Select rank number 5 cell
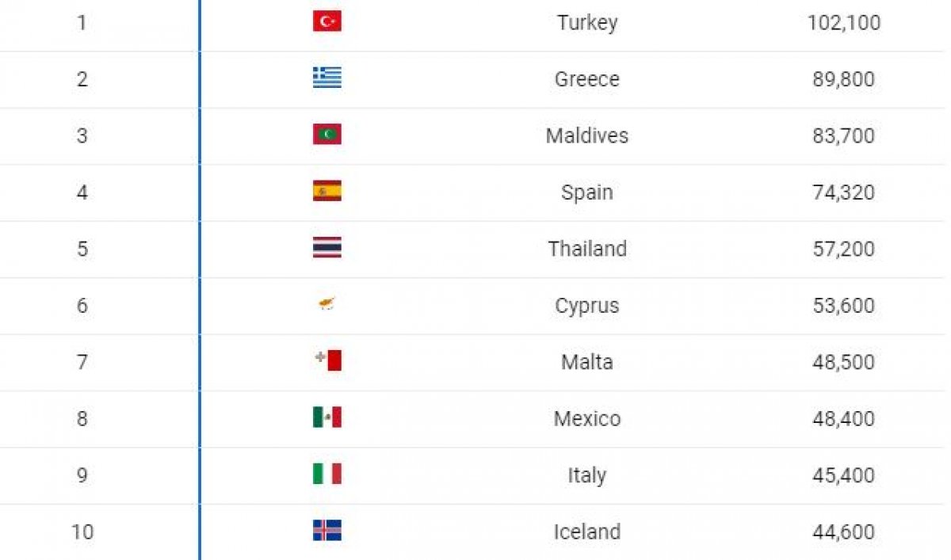Image resolution: width=951 pixels, height=560 pixels. click(82, 249)
